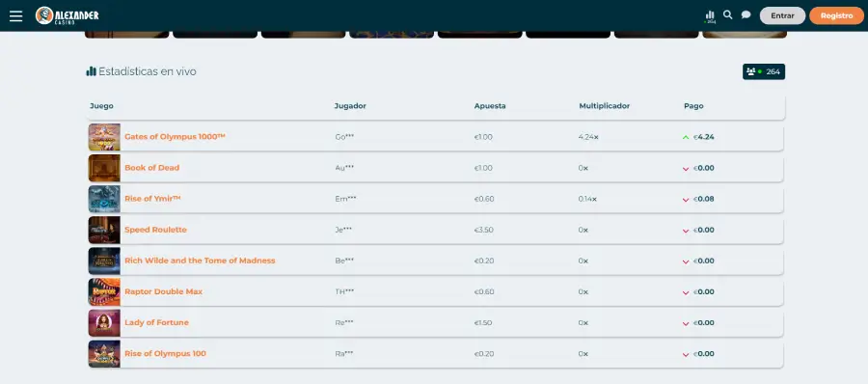Click Rise of Olympus 100 game link

165,353
